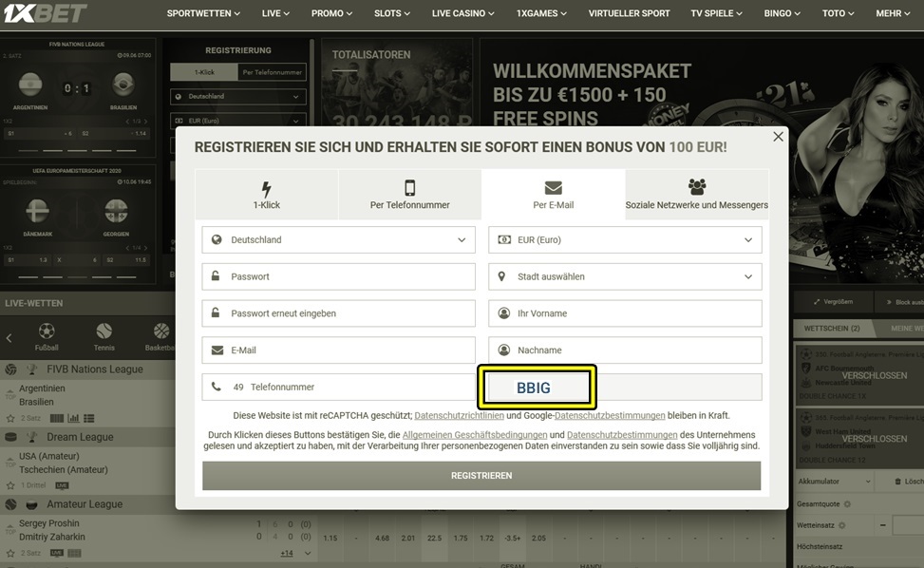The height and width of the screenshot is (568, 924).
Task: Open SPORTWETTEN menu
Action: (203, 13)
